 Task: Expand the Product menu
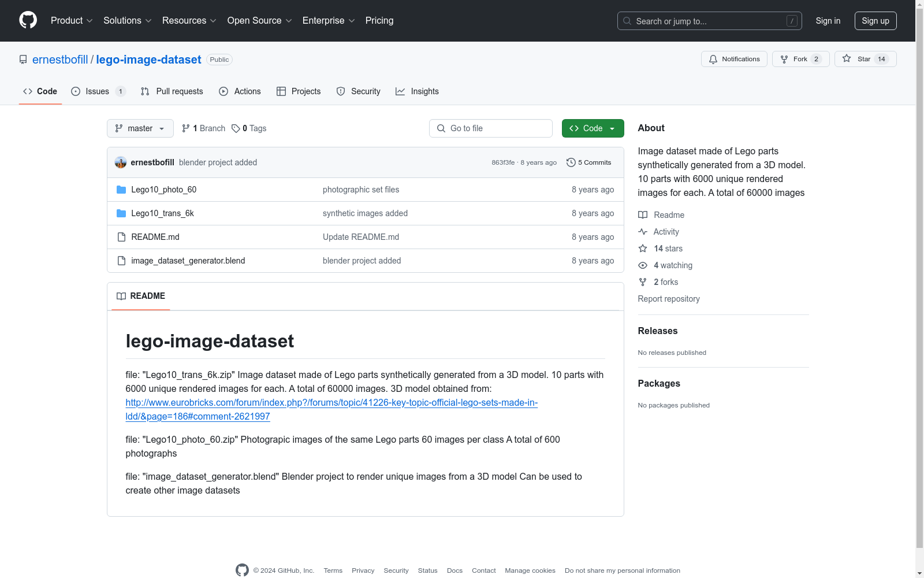coord(72,20)
